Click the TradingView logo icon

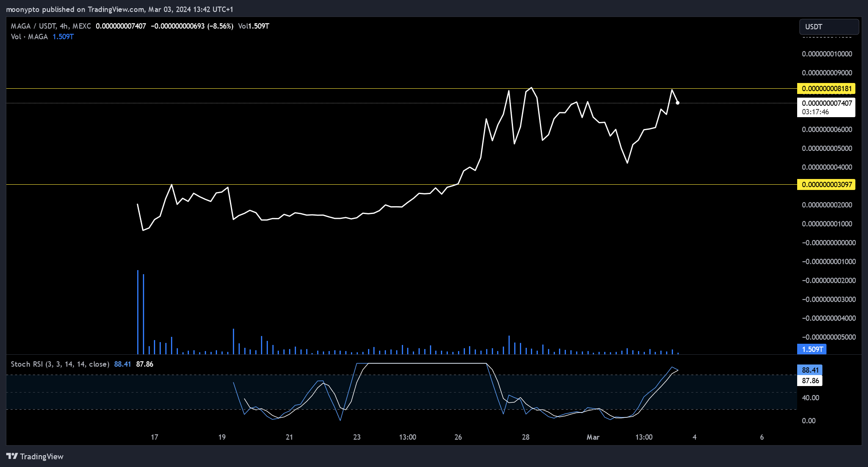pyautogui.click(x=12, y=456)
